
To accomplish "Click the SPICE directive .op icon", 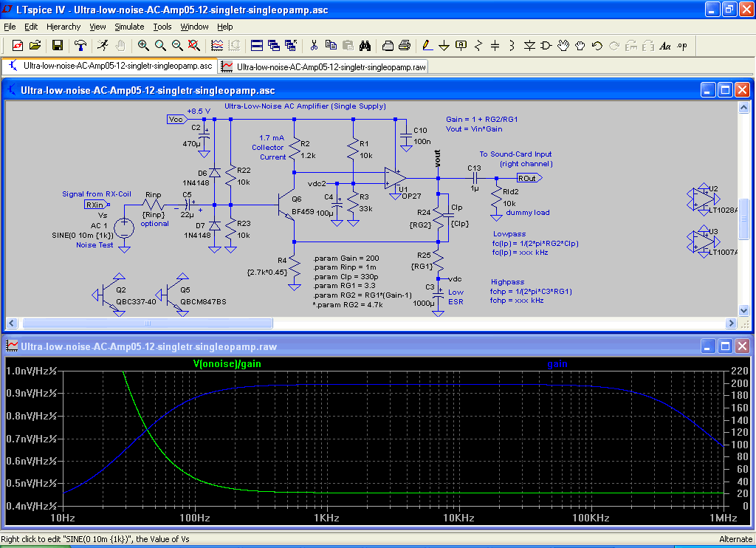I will [681, 45].
